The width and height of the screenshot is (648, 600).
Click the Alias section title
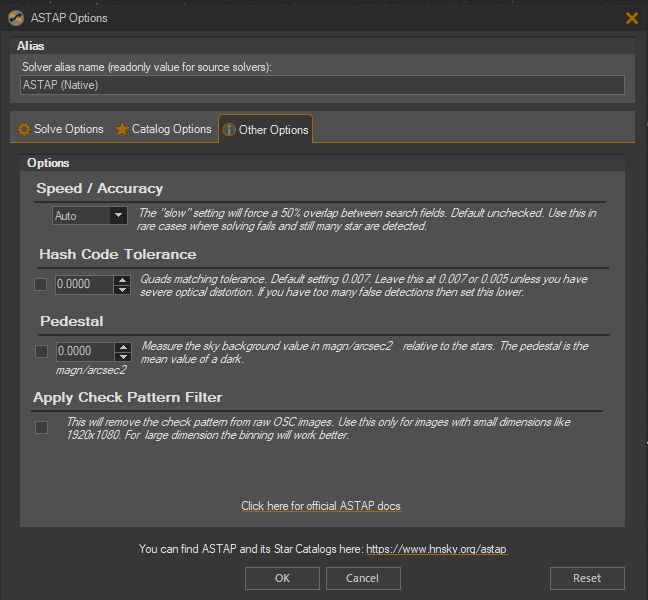[31, 46]
